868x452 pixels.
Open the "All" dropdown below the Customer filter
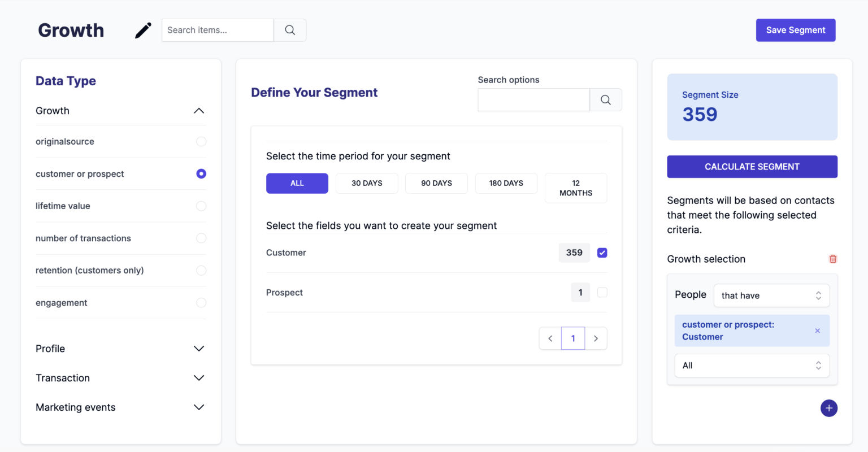pos(752,366)
